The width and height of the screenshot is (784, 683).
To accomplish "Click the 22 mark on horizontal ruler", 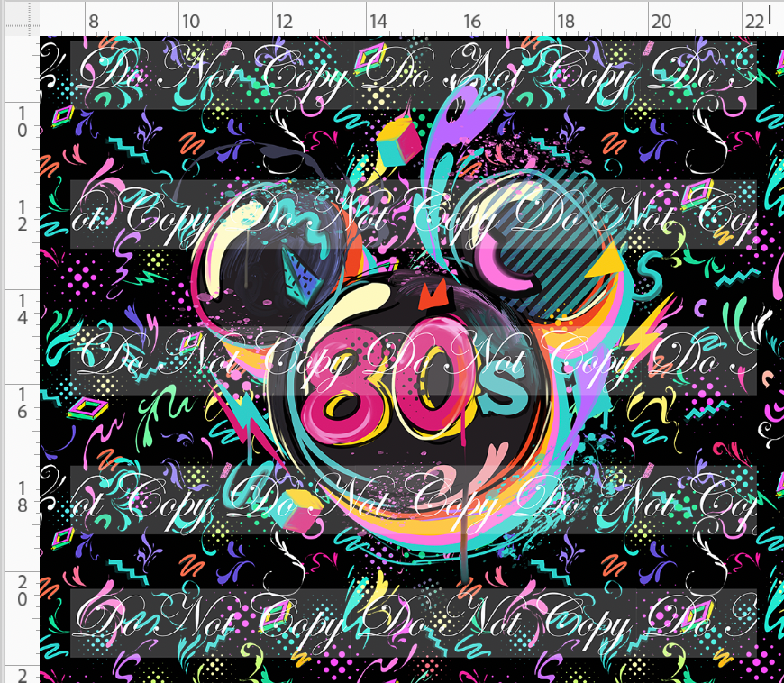I will click(754, 22).
